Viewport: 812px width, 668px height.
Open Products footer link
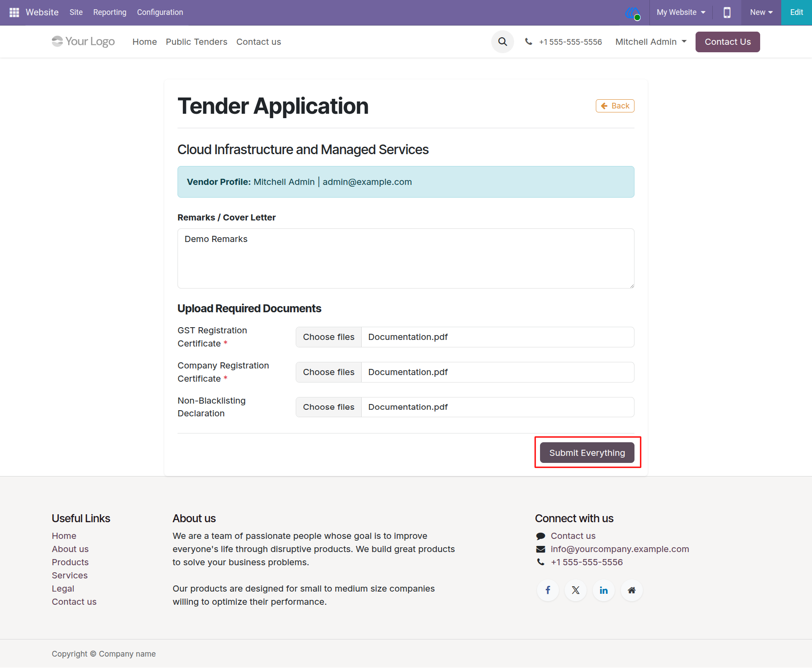[70, 562]
